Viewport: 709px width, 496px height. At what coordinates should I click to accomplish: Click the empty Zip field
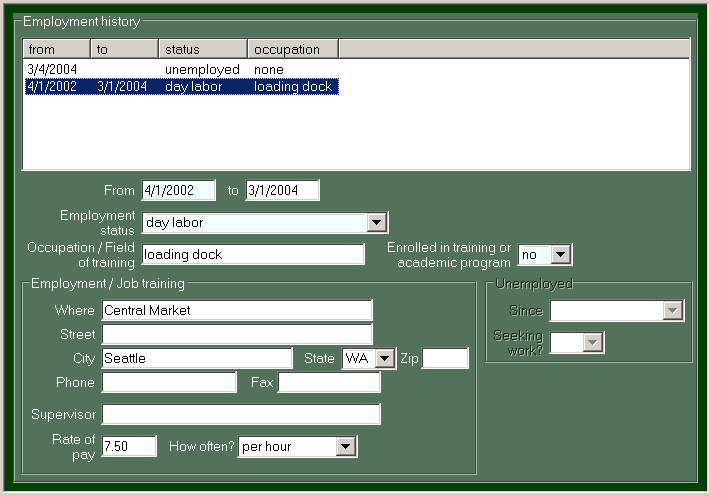click(x=445, y=359)
